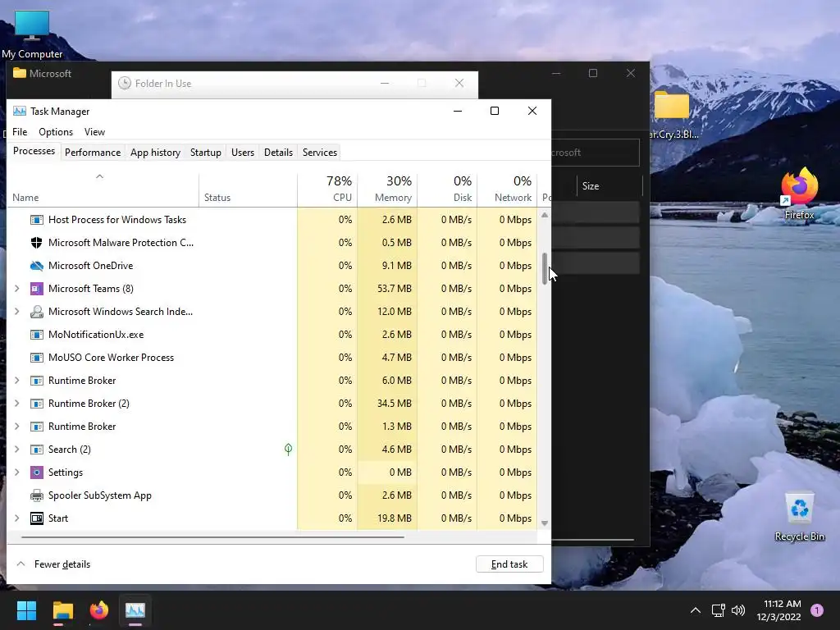840x630 pixels.
Task: Click the Host Process for Windows Tasks icon
Action: pyautogui.click(x=36, y=220)
